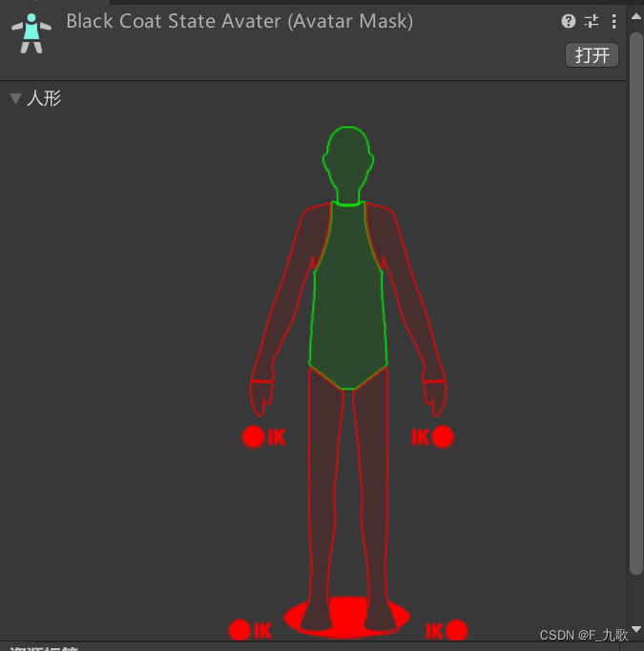The height and width of the screenshot is (651, 644).
Task: Collapse the 人形 section
Action: pyautogui.click(x=16, y=99)
